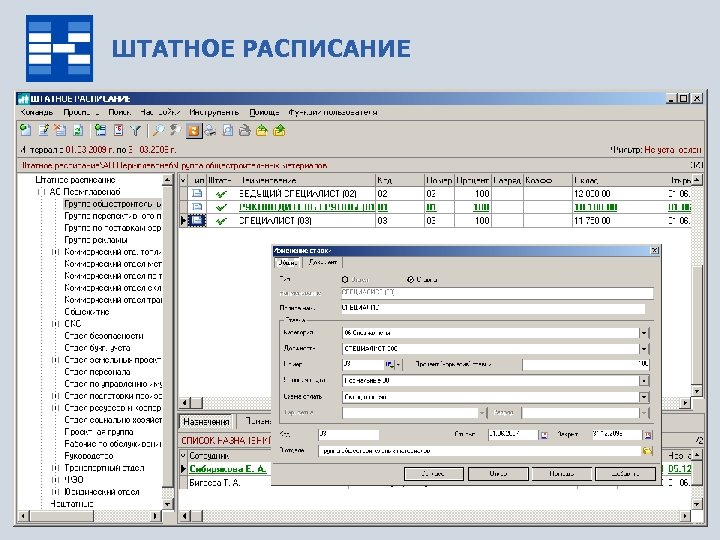Click the first yellow folder toolbar icon
The width and height of the screenshot is (720, 540).
click(x=262, y=130)
